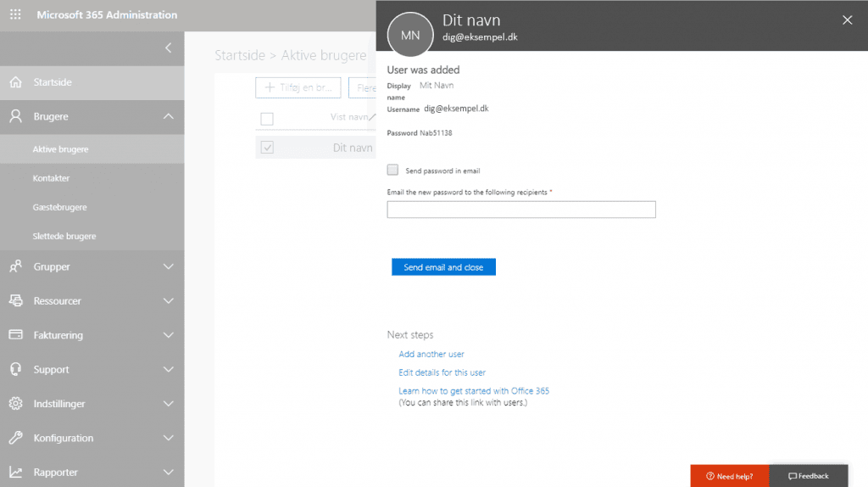Click the Startside home icon

point(15,82)
